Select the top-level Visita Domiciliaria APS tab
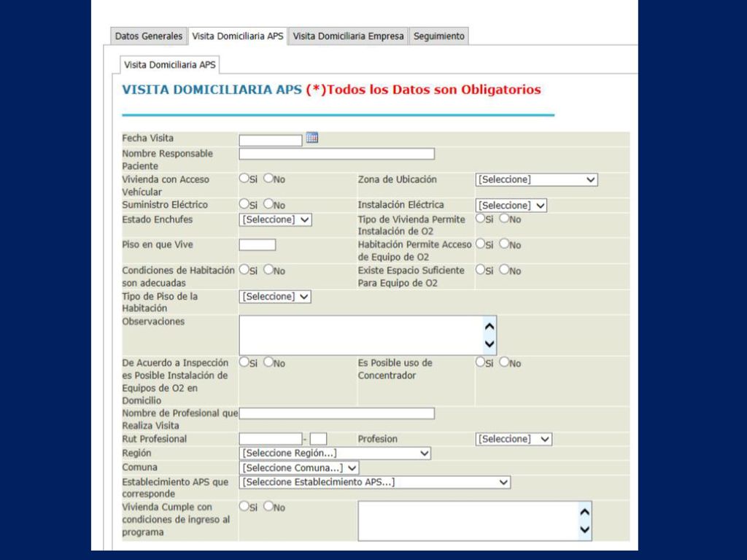 tap(238, 36)
